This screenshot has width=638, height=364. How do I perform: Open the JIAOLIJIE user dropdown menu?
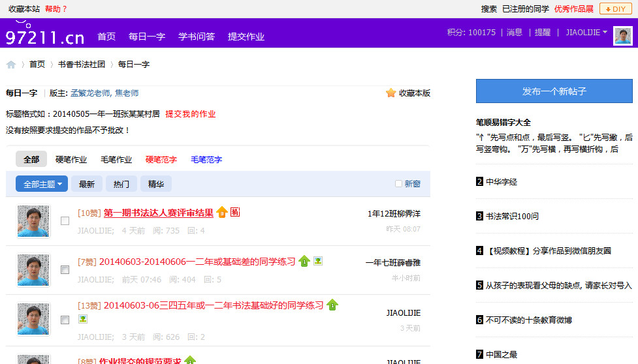pyautogui.click(x=586, y=33)
